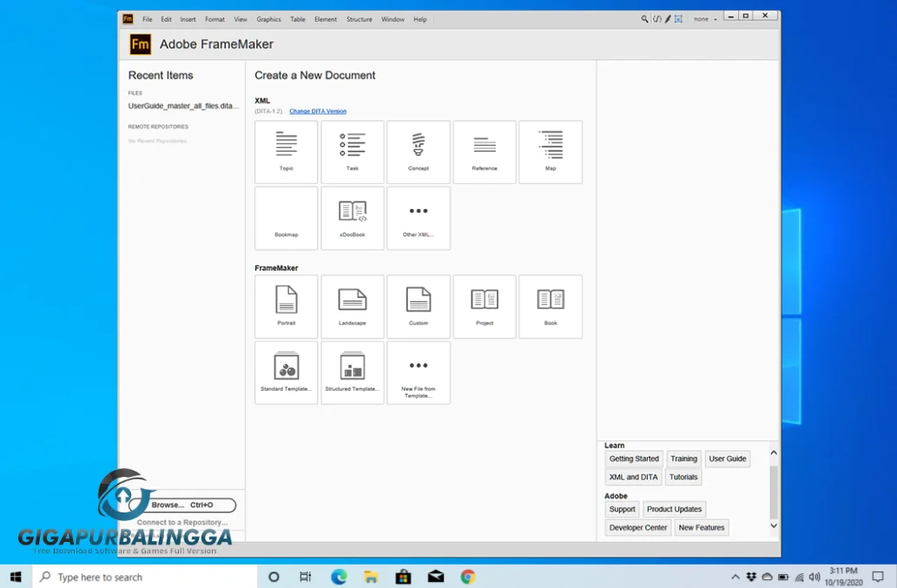897x588 pixels.
Task: Open the Window menu
Action: pyautogui.click(x=392, y=19)
